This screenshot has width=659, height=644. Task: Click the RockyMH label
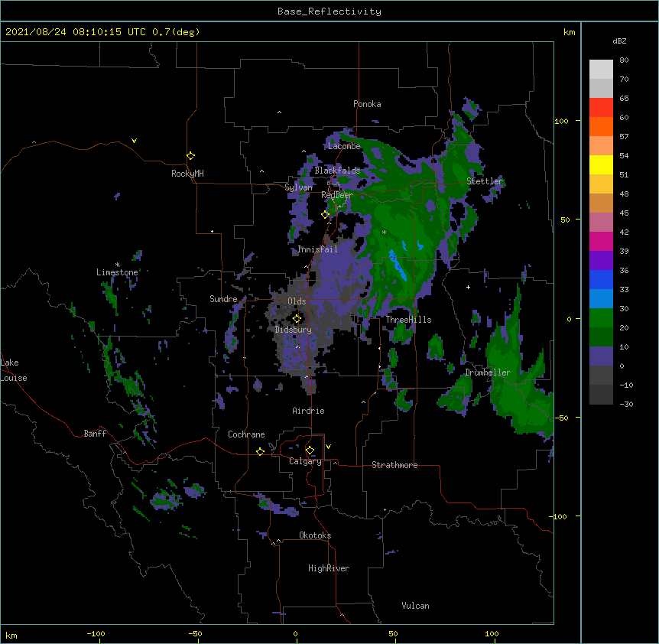(x=187, y=173)
